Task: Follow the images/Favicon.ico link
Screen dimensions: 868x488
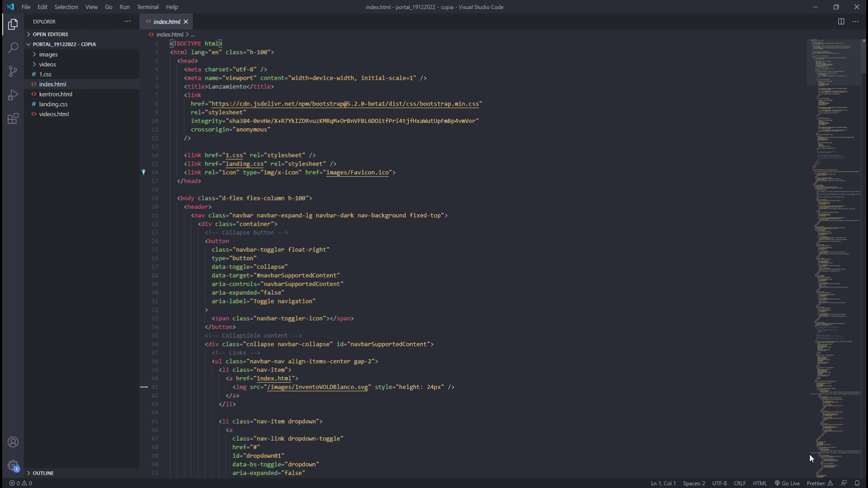Action: [357, 172]
